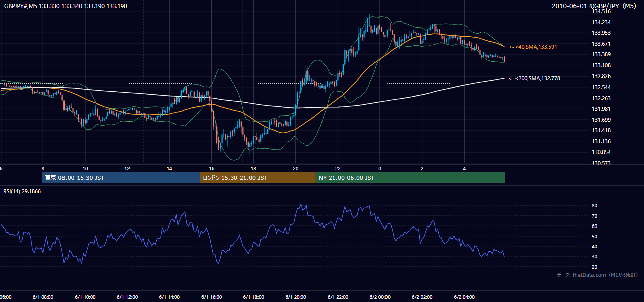Click price axis label 134.234
644x302 pixels.
(x=601, y=22)
